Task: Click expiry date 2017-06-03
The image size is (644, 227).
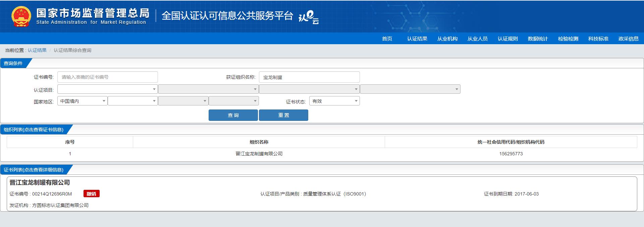Action: (x=527, y=194)
